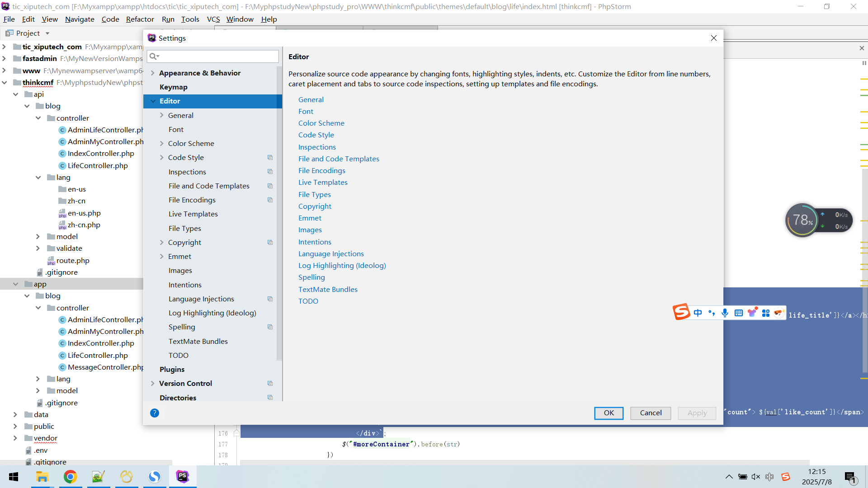Screen dimensions: 868x488
Task: Click the Settings search input field
Action: pos(217,56)
